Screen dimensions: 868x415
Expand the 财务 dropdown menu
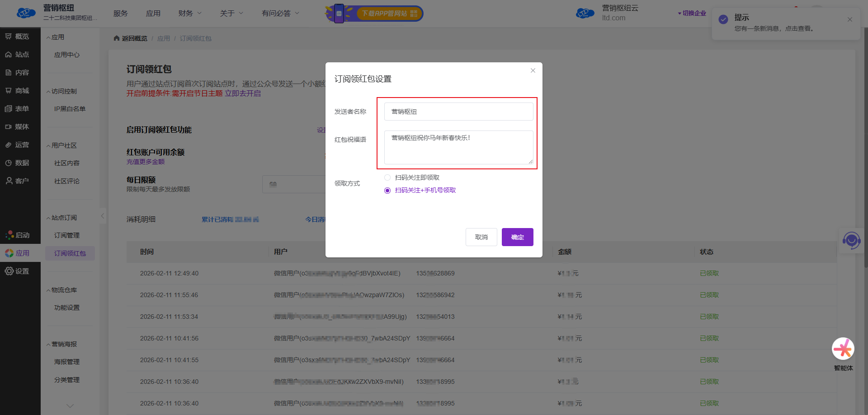[x=190, y=14]
